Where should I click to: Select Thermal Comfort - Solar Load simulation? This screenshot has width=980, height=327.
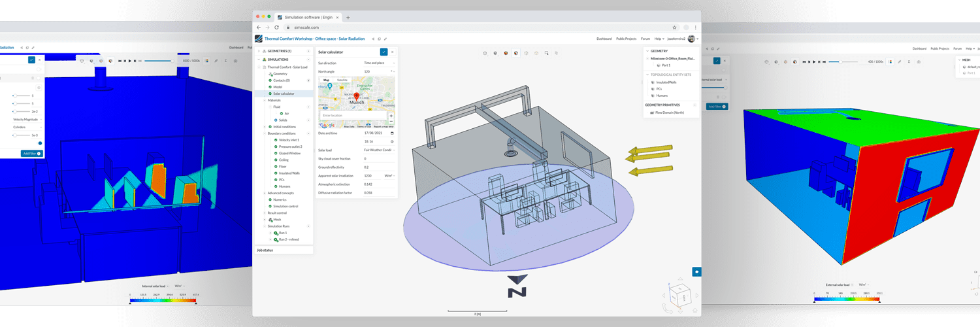click(287, 67)
